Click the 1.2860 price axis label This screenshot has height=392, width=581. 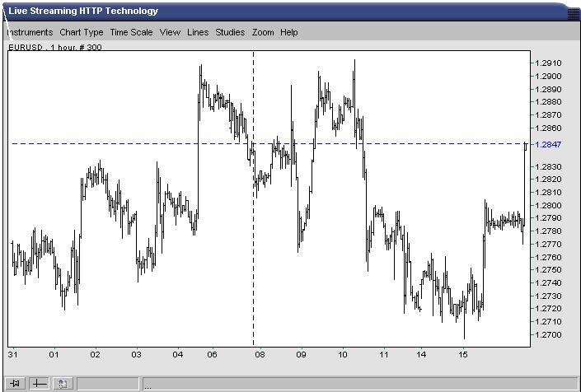(548, 128)
